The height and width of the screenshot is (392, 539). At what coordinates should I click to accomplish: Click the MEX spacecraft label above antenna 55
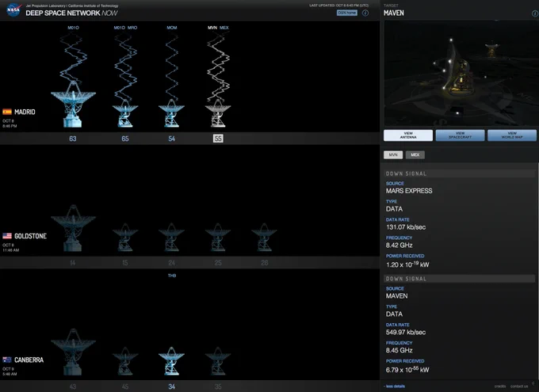click(224, 28)
